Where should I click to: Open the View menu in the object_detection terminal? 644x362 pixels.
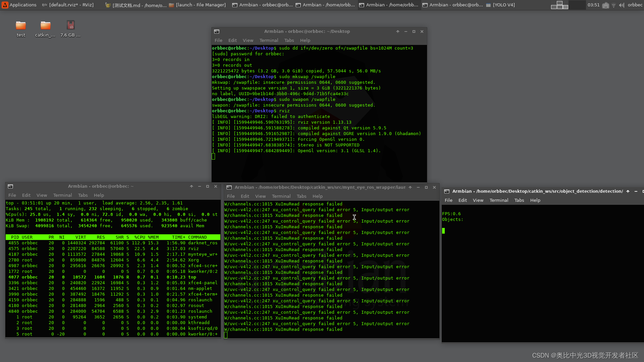pos(478,200)
